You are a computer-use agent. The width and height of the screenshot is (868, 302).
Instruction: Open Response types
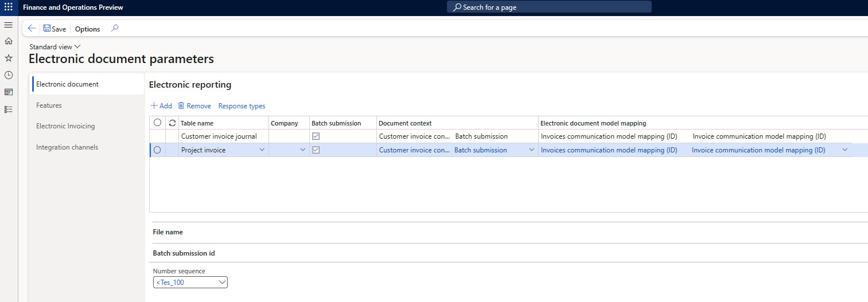[x=242, y=106]
